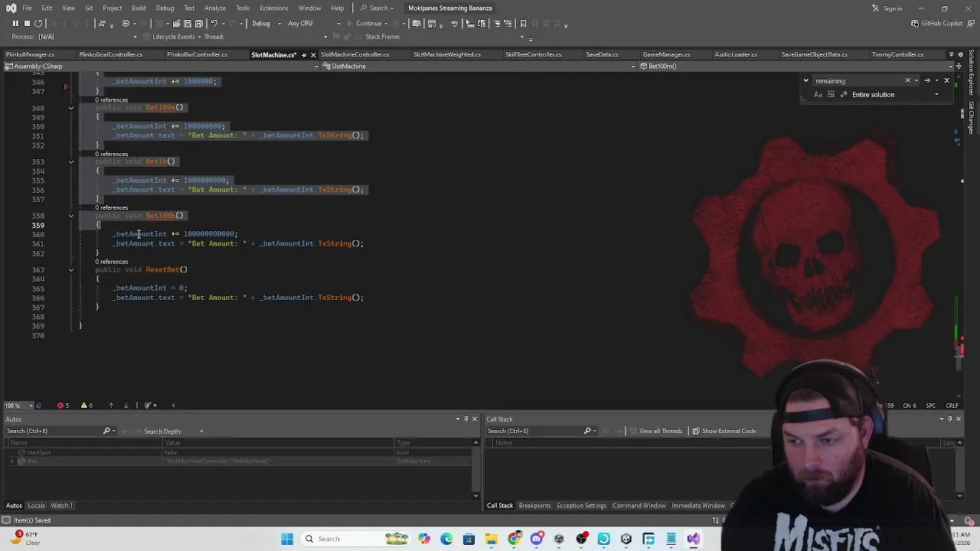
Task: Collapse the Bet100b method at line 358
Action: 70,216
